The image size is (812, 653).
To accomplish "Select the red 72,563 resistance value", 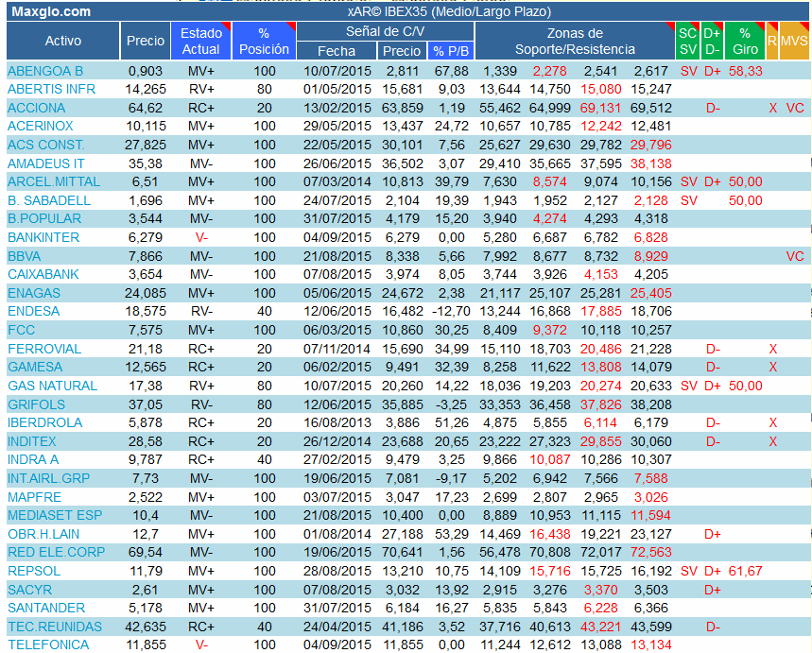I will coord(651,552).
